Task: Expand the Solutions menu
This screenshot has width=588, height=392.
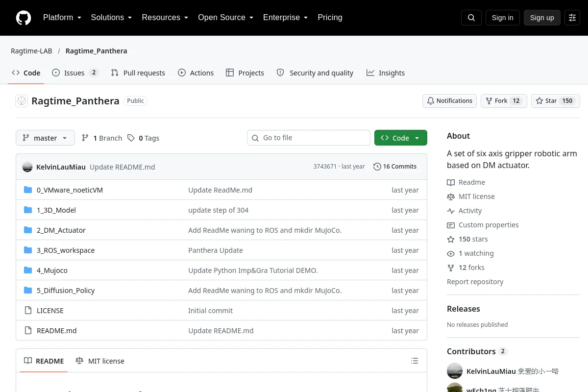Action: coord(111,18)
